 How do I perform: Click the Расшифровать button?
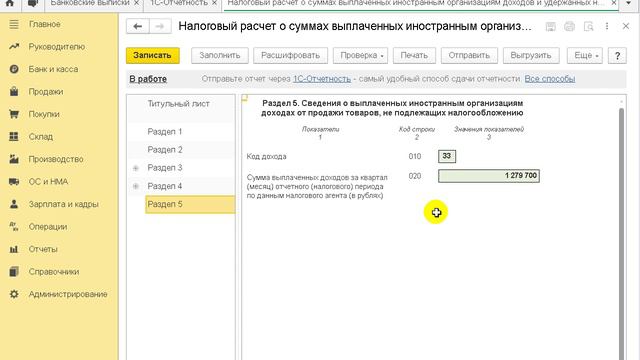(290, 56)
